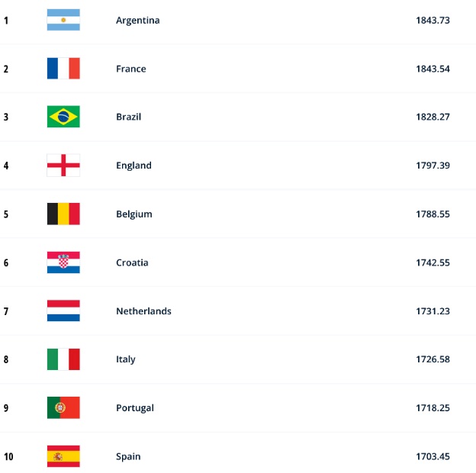Click the Italy flag icon
476x473 pixels.
coord(63,359)
